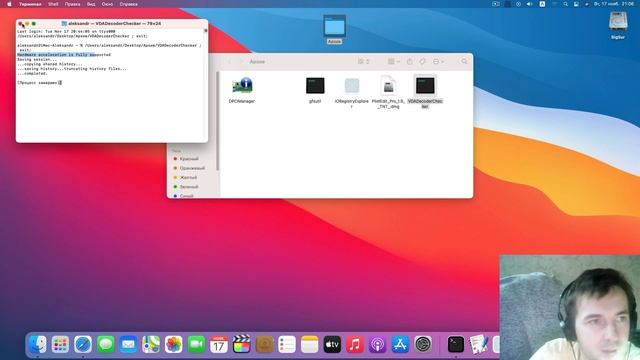Select the gfxutil executable file

(x=315, y=86)
